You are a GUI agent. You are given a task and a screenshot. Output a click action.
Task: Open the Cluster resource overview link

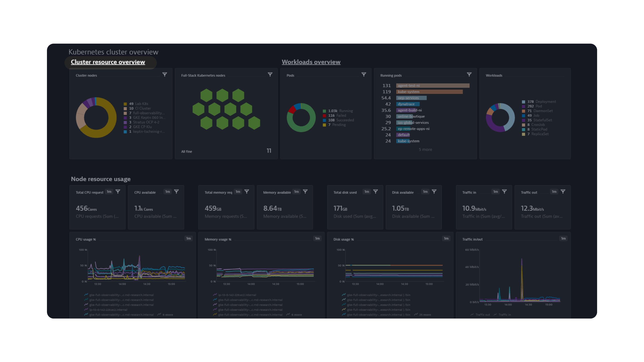[108, 62]
